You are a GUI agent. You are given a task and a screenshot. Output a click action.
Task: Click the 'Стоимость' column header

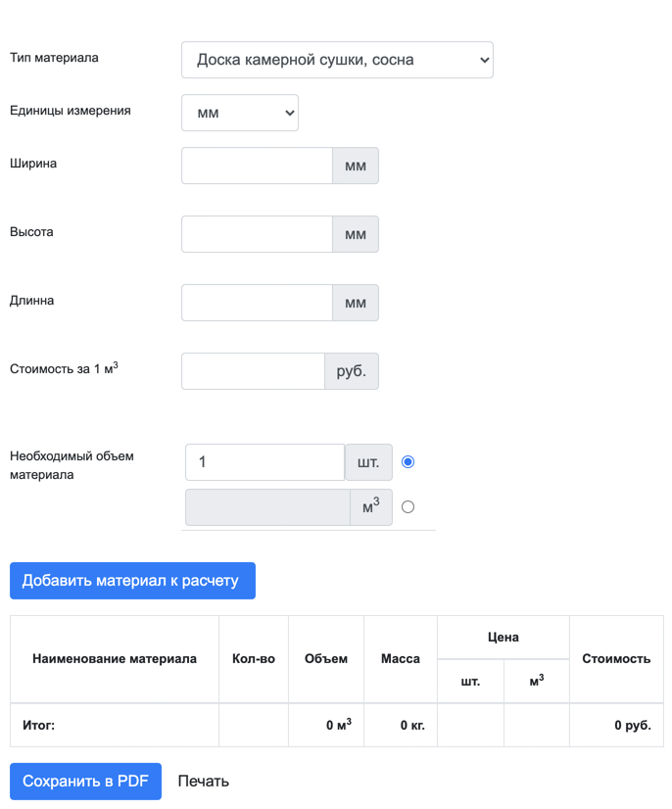coord(616,659)
